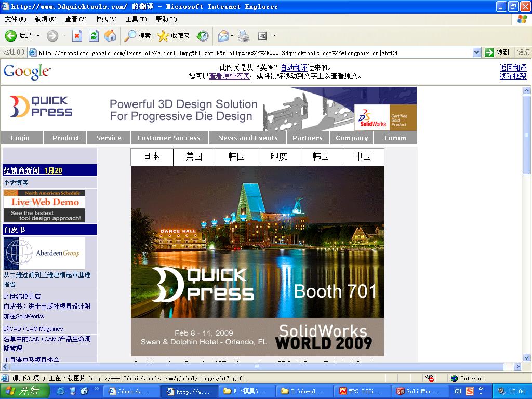Screen dimensions: 532x399
Task: Click the 经销商新闻 1月20 link
Action: coord(33,170)
